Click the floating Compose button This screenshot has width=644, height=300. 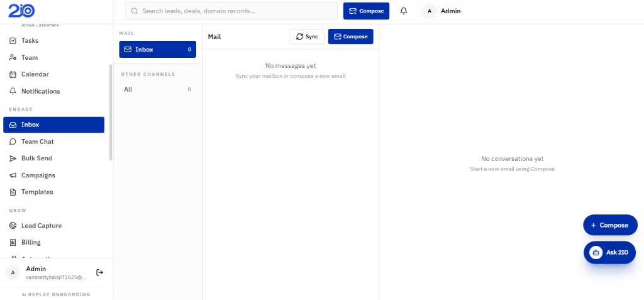point(610,225)
